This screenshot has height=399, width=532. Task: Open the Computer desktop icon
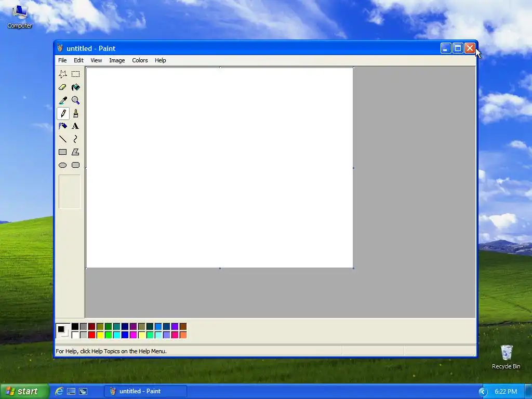point(20,17)
